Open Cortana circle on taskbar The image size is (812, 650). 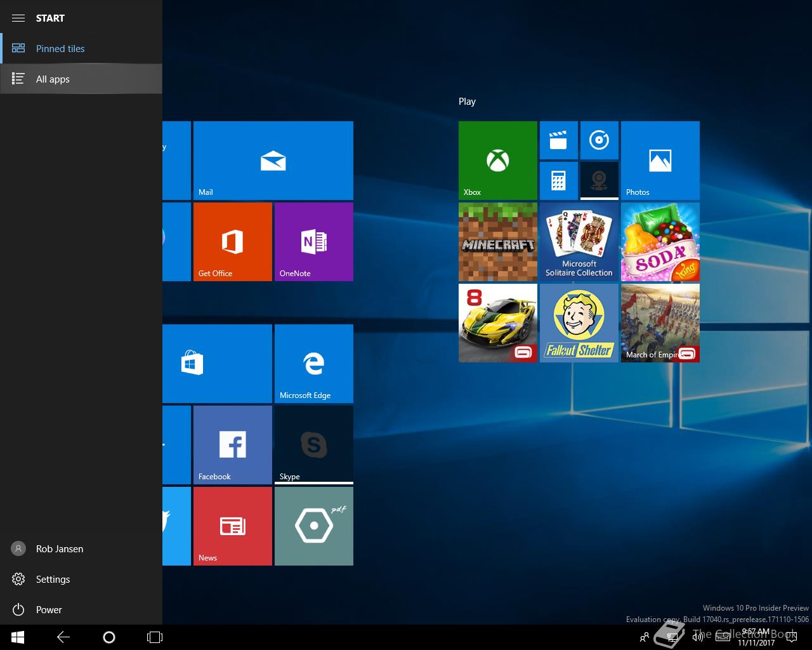(109, 637)
